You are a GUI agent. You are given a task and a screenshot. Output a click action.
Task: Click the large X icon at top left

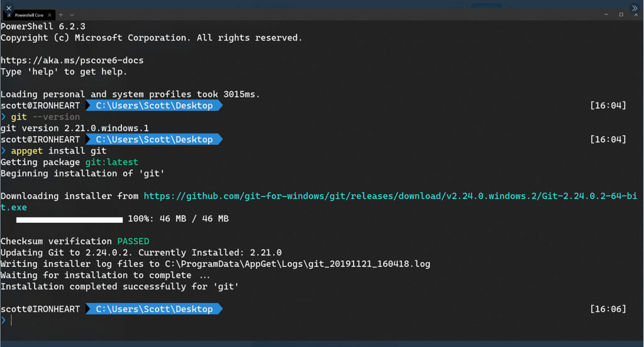click(9, 8)
